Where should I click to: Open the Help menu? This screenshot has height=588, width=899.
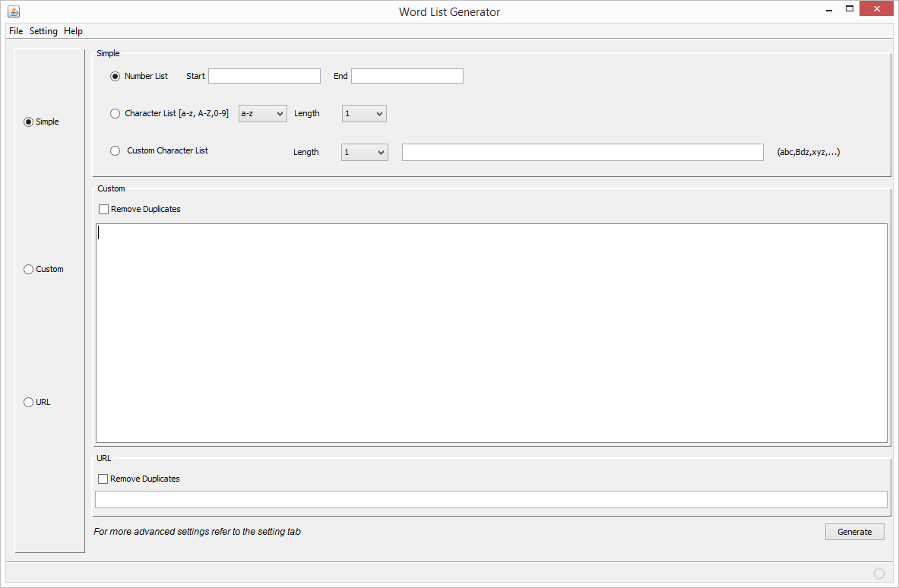pos(73,31)
